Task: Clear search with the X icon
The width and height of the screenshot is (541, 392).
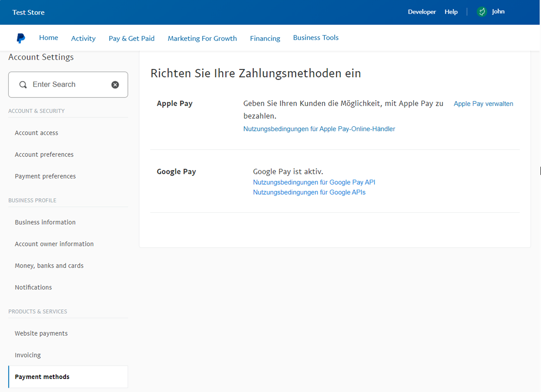Action: pyautogui.click(x=115, y=85)
